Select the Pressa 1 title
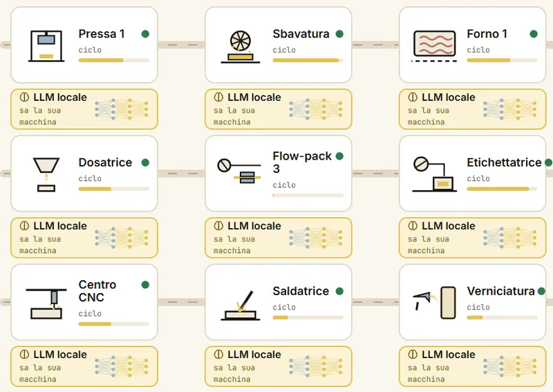 point(102,34)
